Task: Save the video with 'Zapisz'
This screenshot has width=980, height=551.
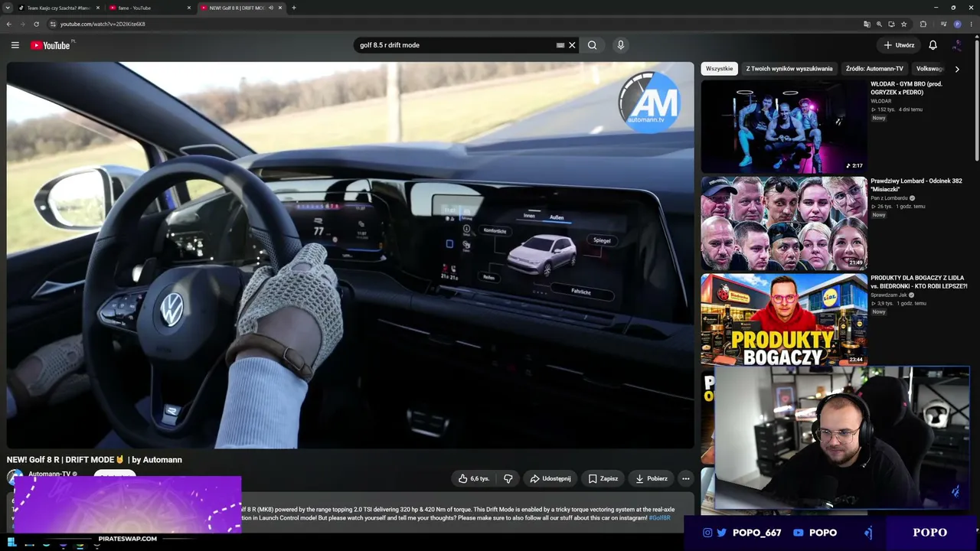Action: 603,478
